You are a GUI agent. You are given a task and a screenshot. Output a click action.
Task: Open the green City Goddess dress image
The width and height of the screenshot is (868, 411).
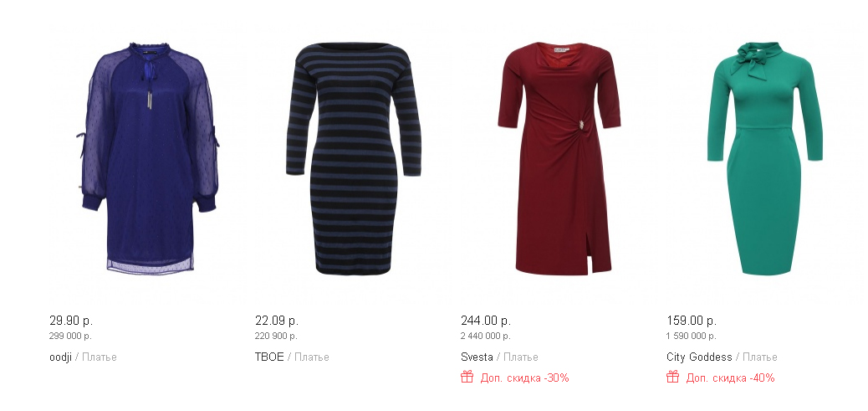pos(765,159)
